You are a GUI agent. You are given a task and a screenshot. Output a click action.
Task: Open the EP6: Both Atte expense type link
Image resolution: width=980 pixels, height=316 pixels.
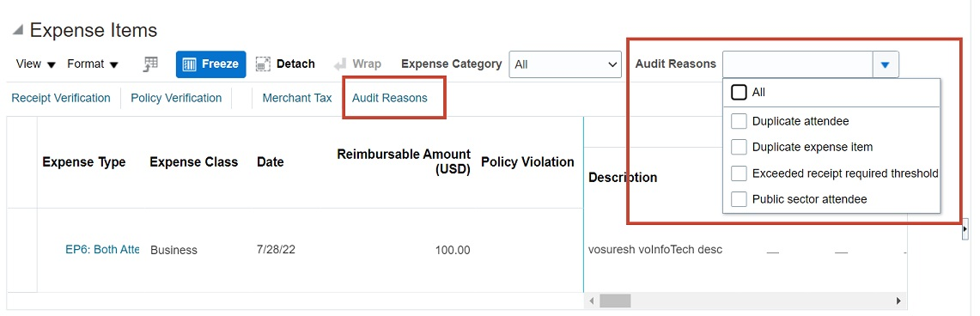[x=102, y=249]
